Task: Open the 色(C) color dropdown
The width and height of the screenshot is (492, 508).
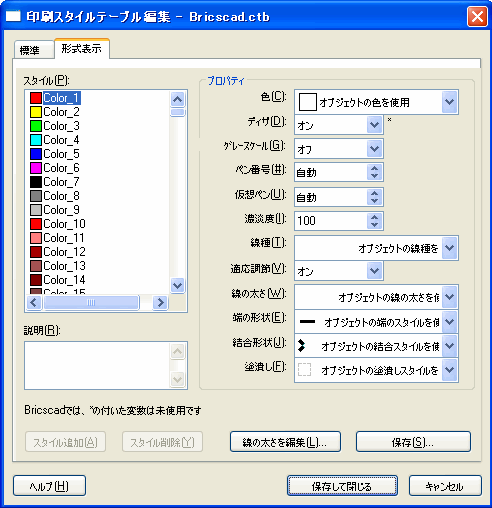Action: (x=450, y=102)
